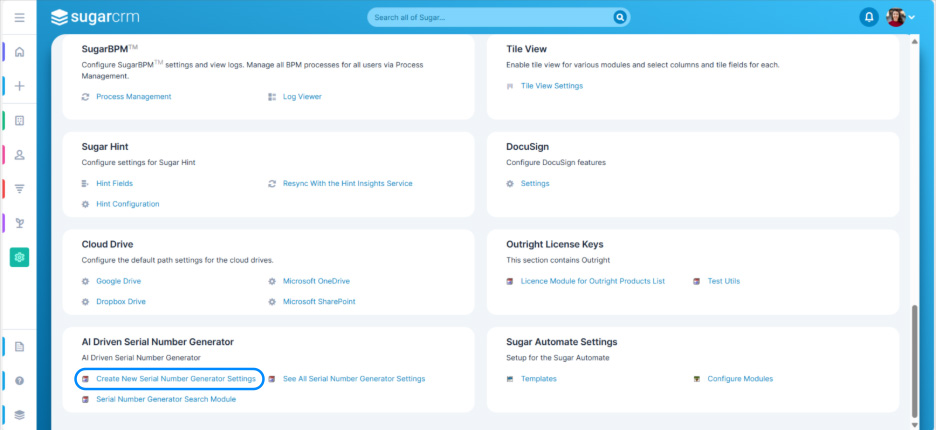Click the search magnifier icon
The image size is (936, 430).
click(x=620, y=17)
